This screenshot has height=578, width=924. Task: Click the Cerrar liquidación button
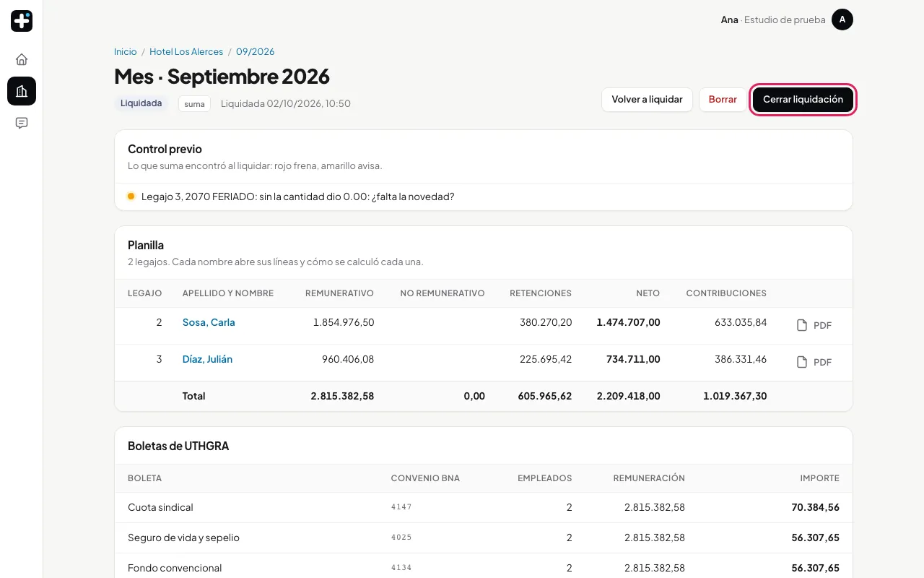coord(803,100)
